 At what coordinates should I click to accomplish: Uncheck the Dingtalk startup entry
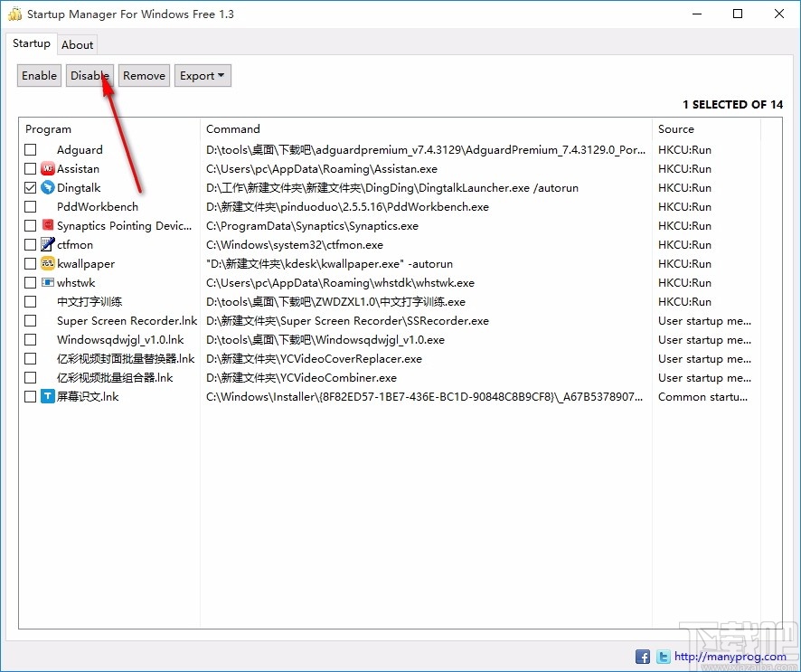point(30,187)
